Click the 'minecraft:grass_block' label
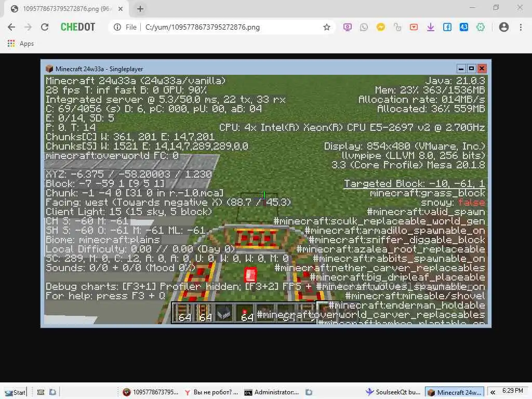532x399 pixels. coord(428,193)
